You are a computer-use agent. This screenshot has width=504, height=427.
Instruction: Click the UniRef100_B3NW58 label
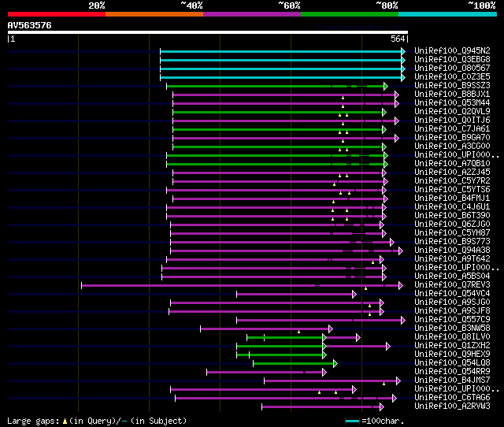tap(452, 329)
